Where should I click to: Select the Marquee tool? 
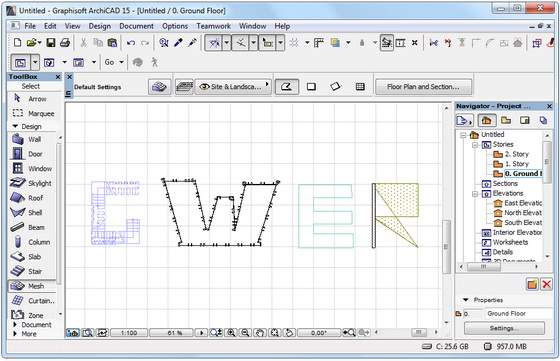coord(33,114)
